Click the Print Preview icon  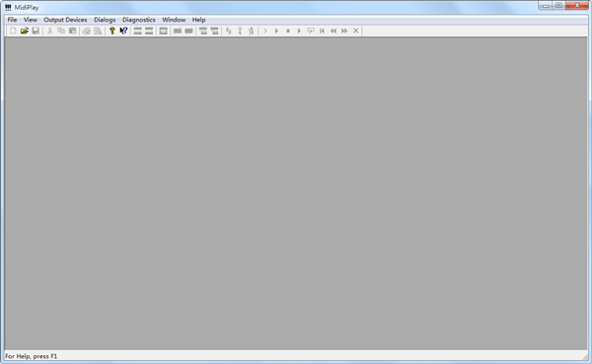tap(98, 31)
